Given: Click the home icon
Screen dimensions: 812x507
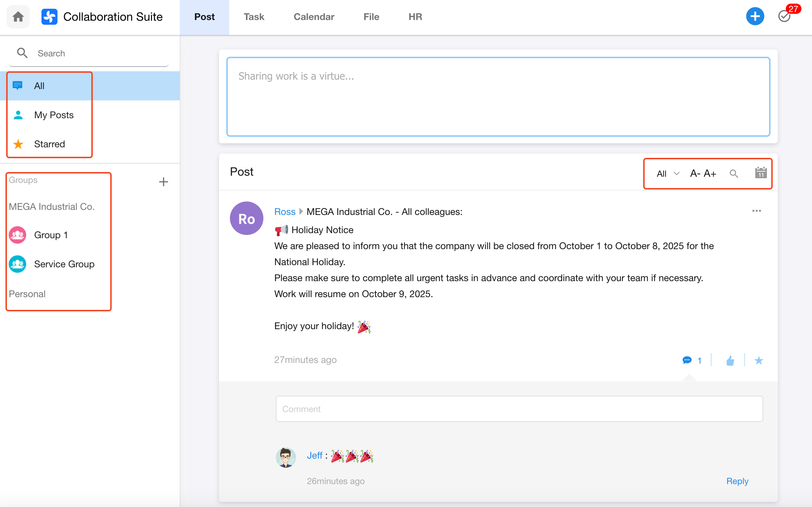Looking at the screenshot, I should pos(18,17).
